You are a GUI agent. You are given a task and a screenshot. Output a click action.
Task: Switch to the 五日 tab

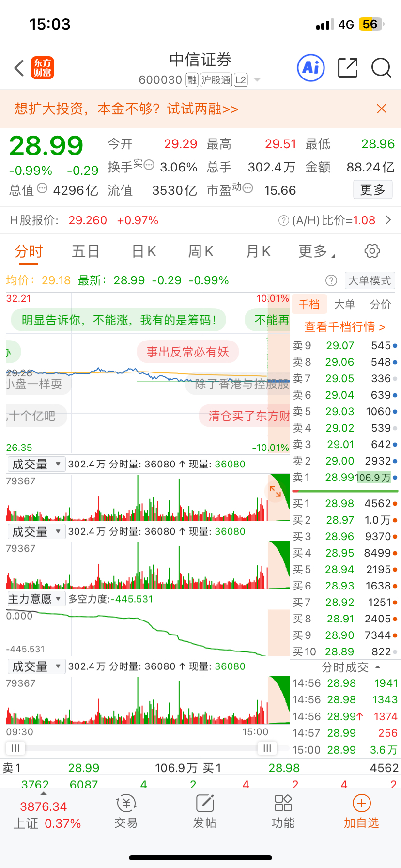coord(86,251)
